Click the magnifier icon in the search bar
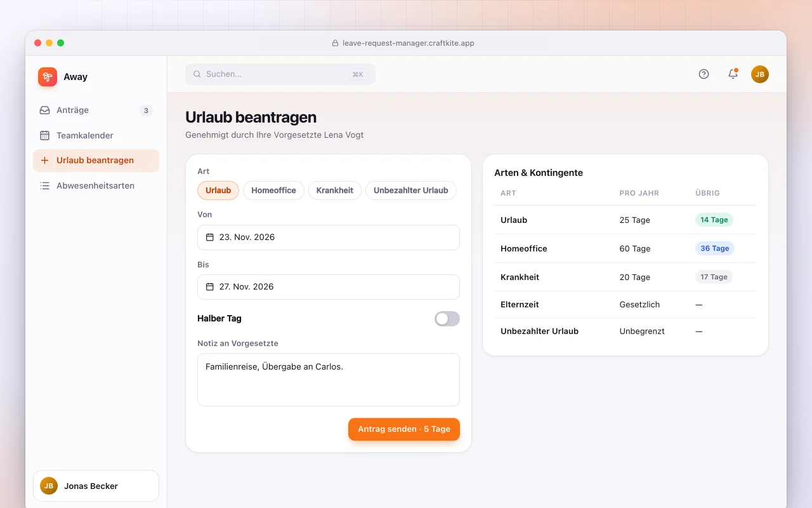 point(197,74)
